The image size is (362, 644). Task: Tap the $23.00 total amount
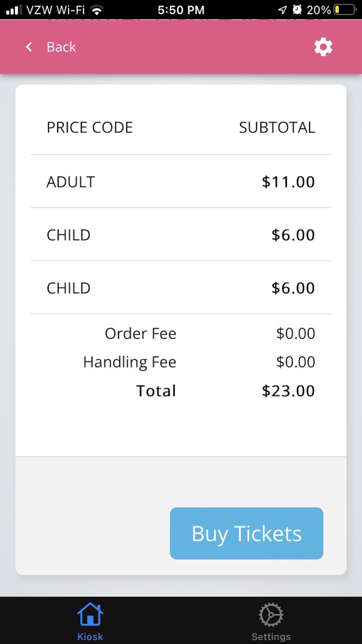click(288, 391)
